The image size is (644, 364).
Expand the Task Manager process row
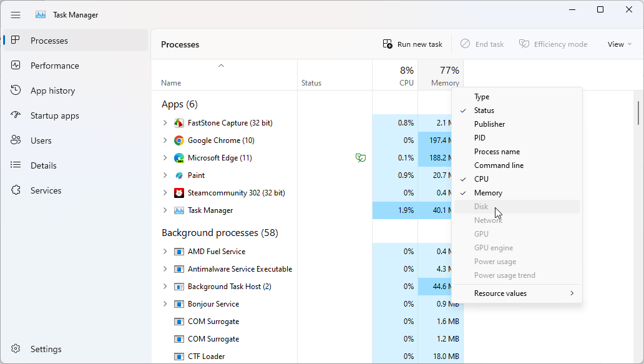pos(165,210)
